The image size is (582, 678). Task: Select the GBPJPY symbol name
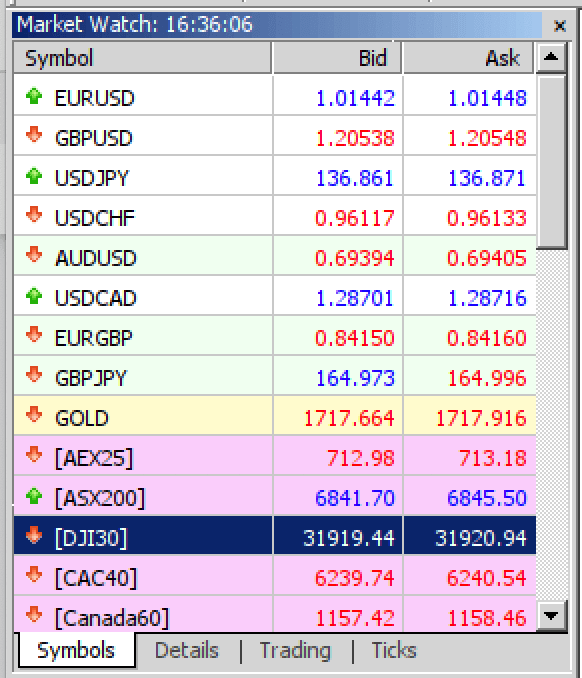[x=90, y=378]
